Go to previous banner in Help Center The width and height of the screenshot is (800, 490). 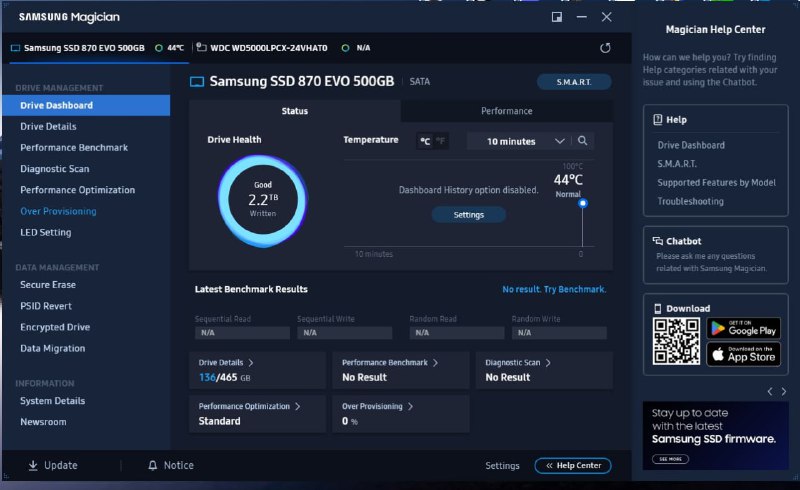coord(770,391)
